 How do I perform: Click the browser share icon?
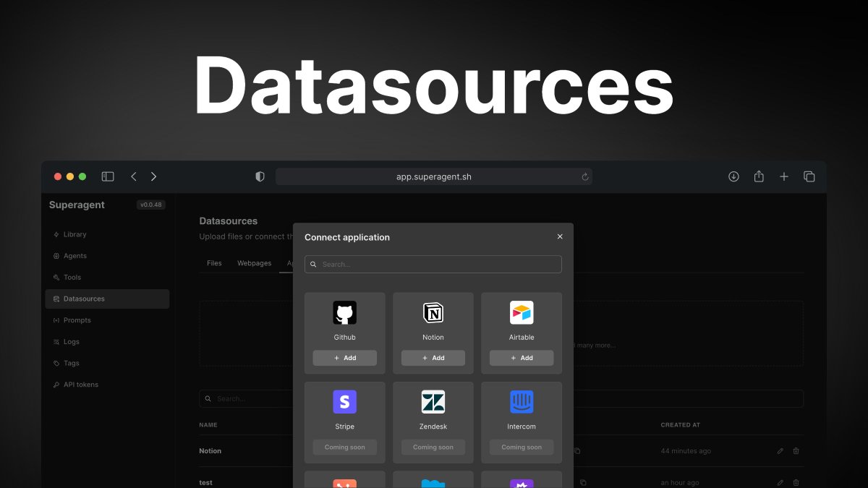coord(759,176)
